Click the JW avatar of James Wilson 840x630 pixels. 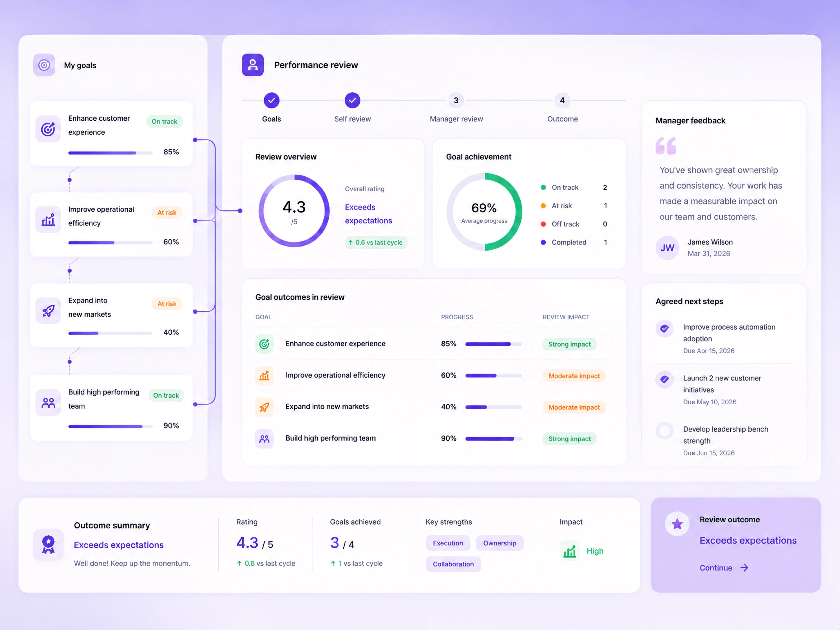point(667,248)
